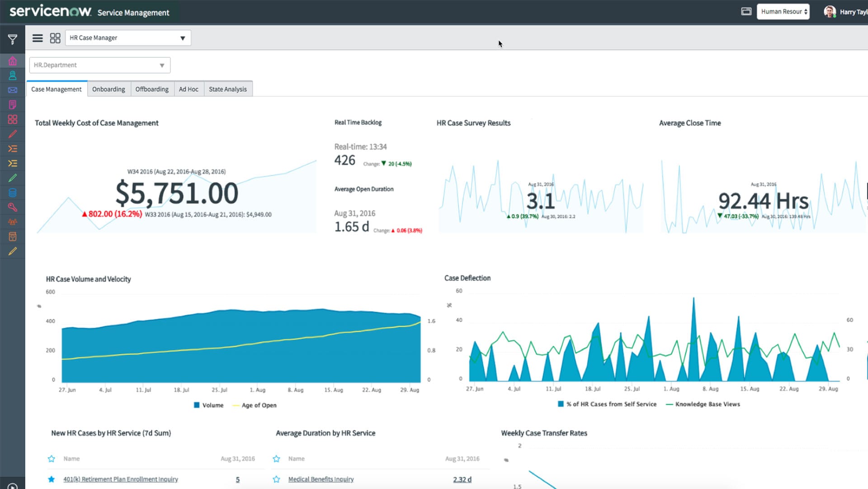
Task: Click the notes icon in the sidebar
Action: pos(13,104)
